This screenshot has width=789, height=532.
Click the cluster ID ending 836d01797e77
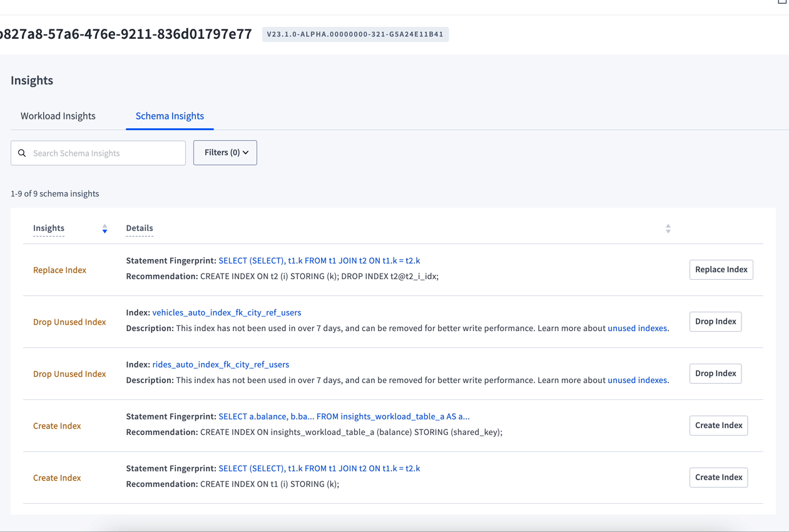[x=126, y=34]
